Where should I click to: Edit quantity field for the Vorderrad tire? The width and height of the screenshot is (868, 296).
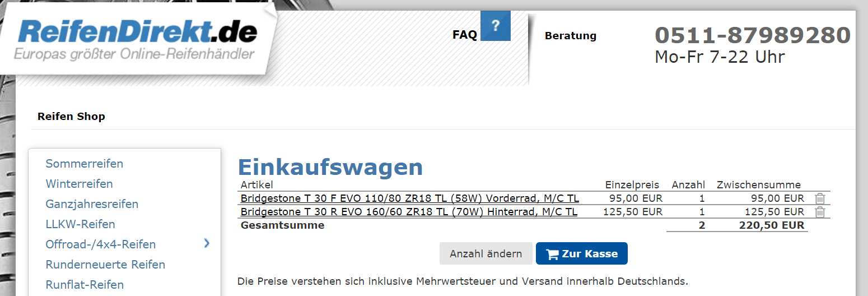(x=702, y=198)
